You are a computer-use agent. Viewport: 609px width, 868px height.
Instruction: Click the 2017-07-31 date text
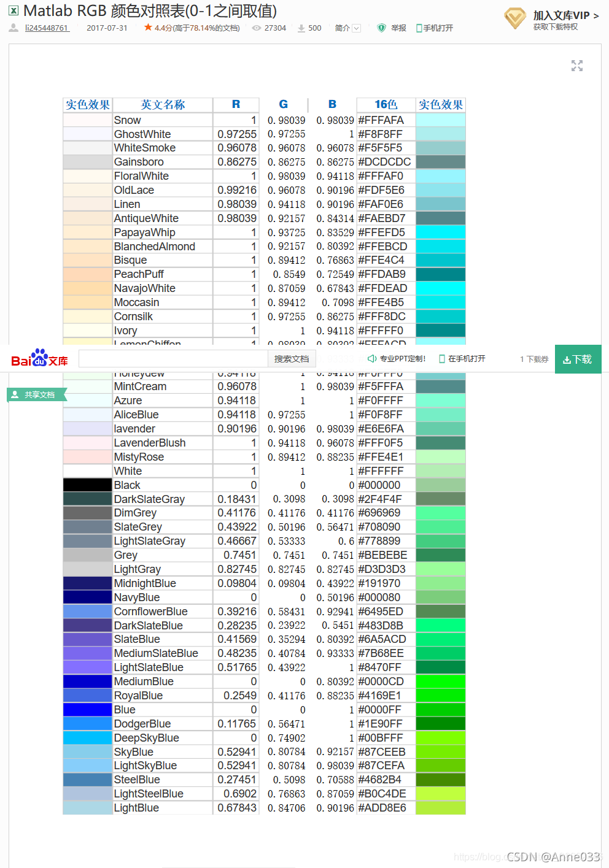[x=107, y=28]
